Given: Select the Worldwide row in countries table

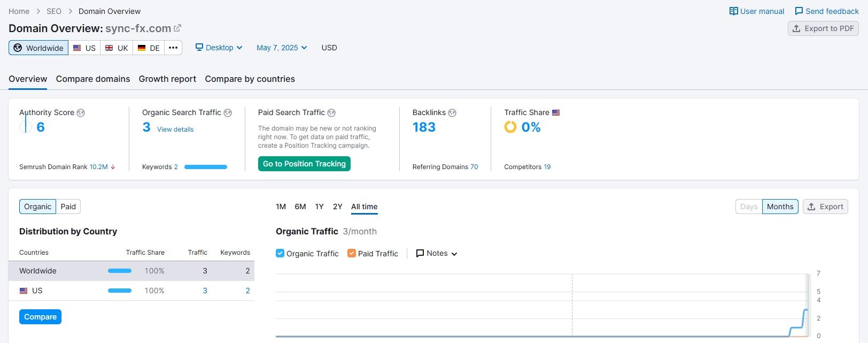Looking at the screenshot, I should pyautogui.click(x=131, y=271).
